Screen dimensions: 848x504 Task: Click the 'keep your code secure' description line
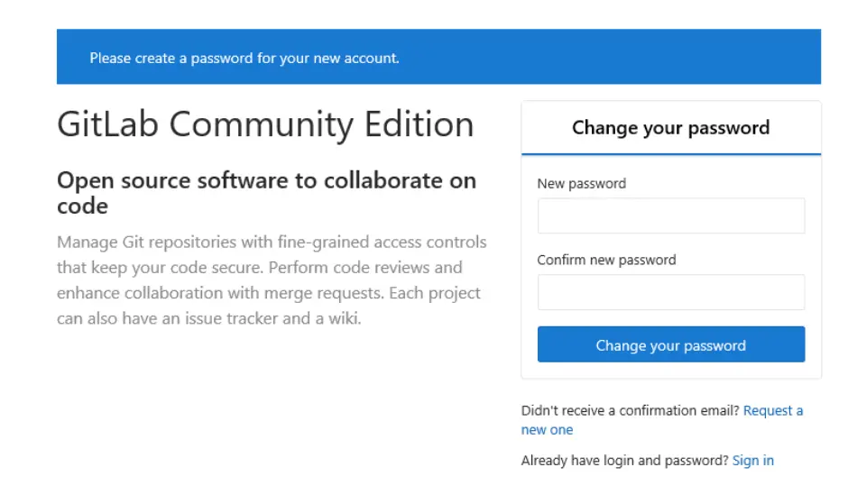(x=259, y=268)
